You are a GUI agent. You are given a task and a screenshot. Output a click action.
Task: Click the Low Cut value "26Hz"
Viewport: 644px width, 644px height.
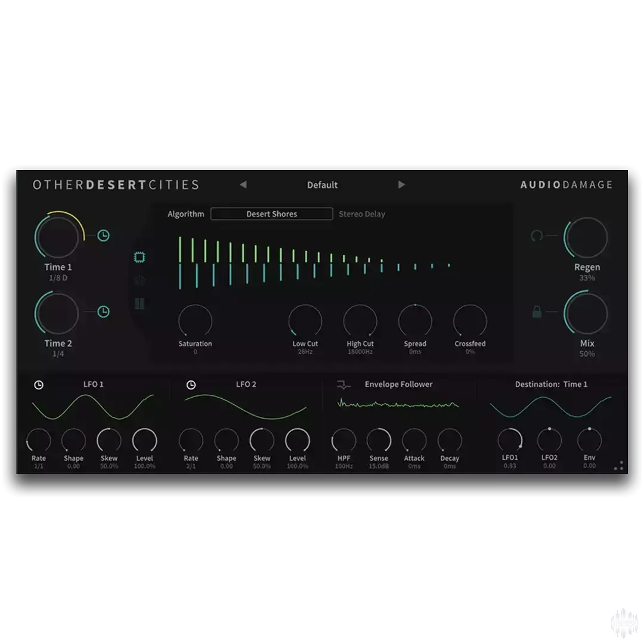(305, 352)
